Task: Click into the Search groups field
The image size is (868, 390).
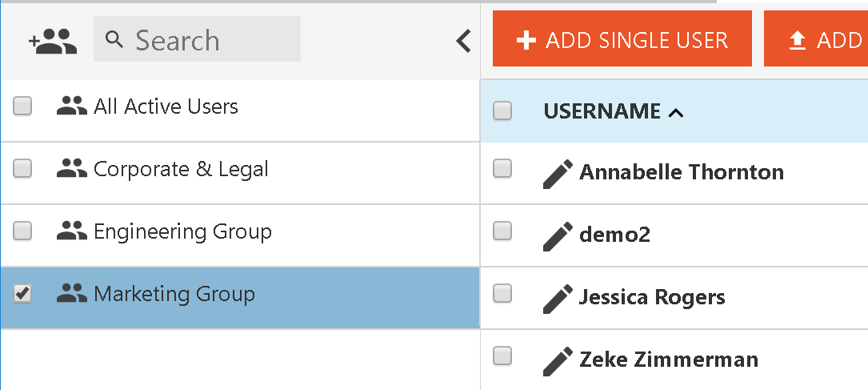Action: pos(197,38)
